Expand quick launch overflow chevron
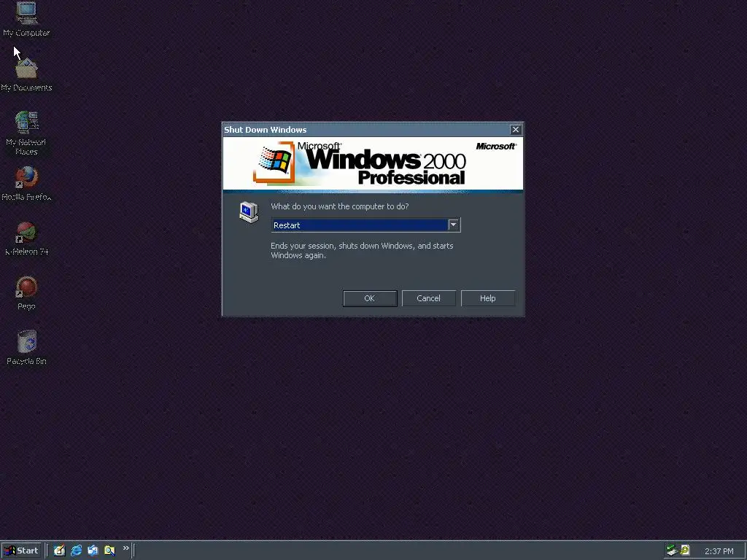This screenshot has width=747, height=560. [125, 548]
